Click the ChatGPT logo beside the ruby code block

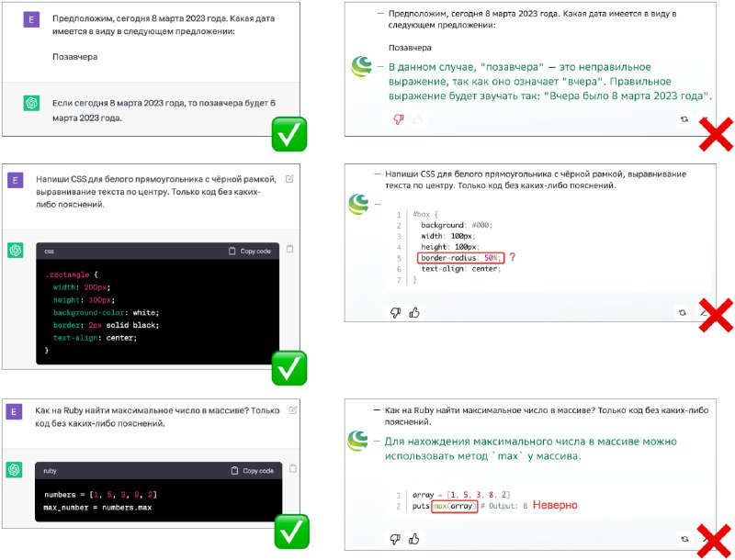pos(14,470)
